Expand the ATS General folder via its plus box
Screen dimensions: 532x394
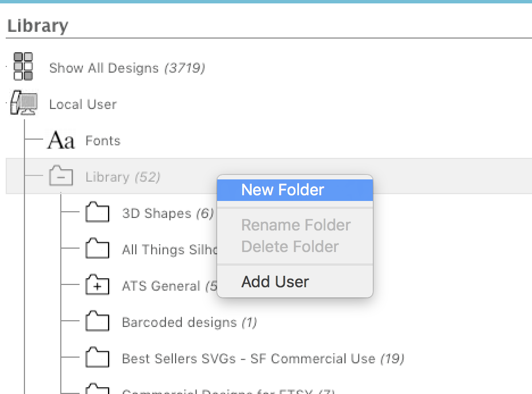[97, 285]
